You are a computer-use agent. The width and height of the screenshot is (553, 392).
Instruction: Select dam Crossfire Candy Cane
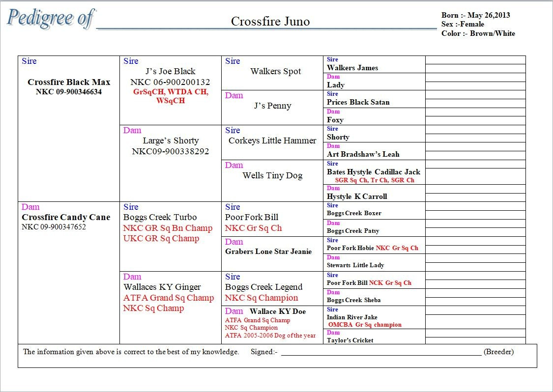pos(66,217)
